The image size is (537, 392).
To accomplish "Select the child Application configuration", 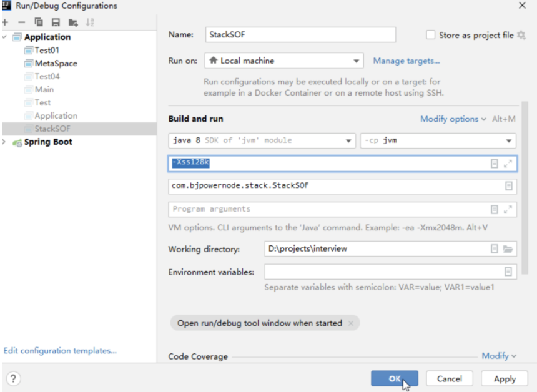I will click(x=56, y=115).
